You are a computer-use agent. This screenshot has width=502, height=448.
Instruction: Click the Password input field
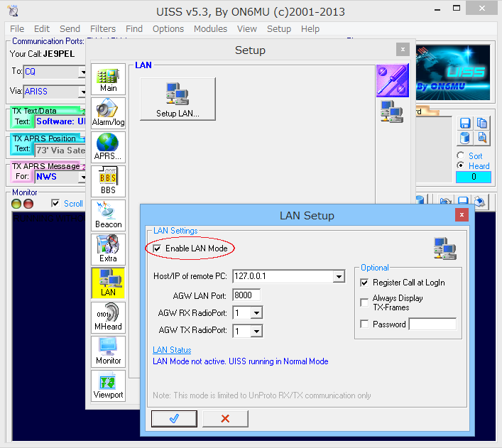point(432,324)
